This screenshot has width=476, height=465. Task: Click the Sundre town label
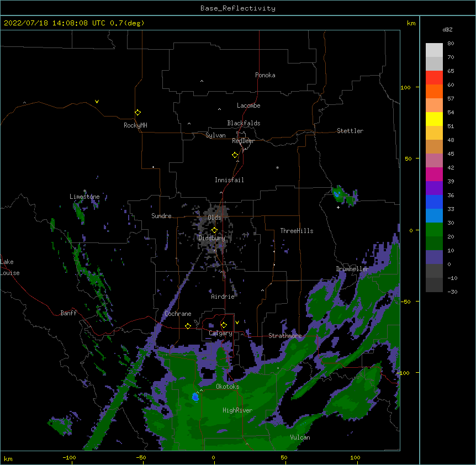[161, 216]
